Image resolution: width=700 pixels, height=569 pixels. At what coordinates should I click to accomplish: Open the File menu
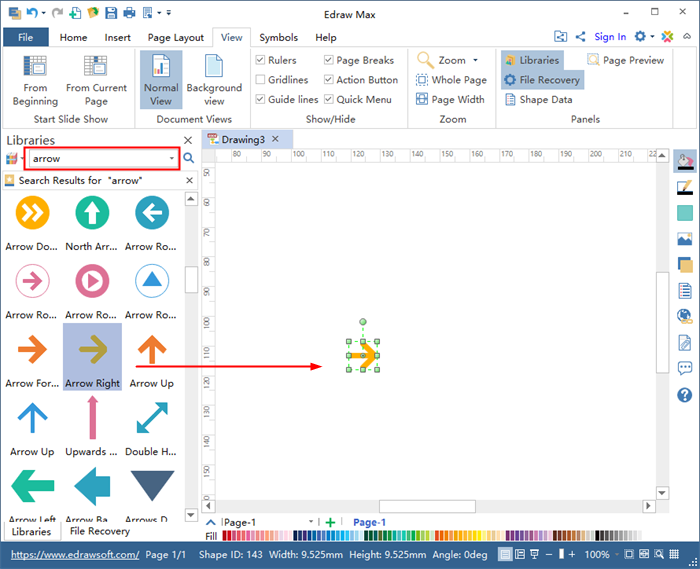click(x=25, y=37)
